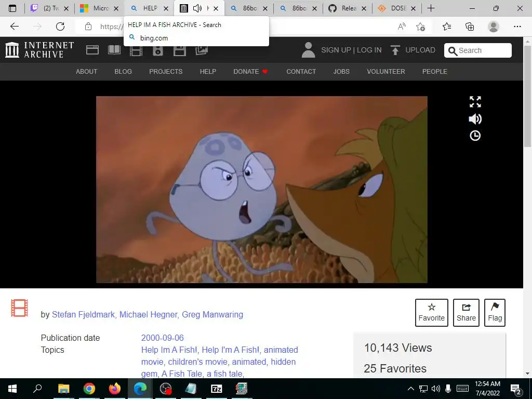Viewport: 532px width, 399px height.
Task: Open the Windows Start menu
Action: (12, 389)
